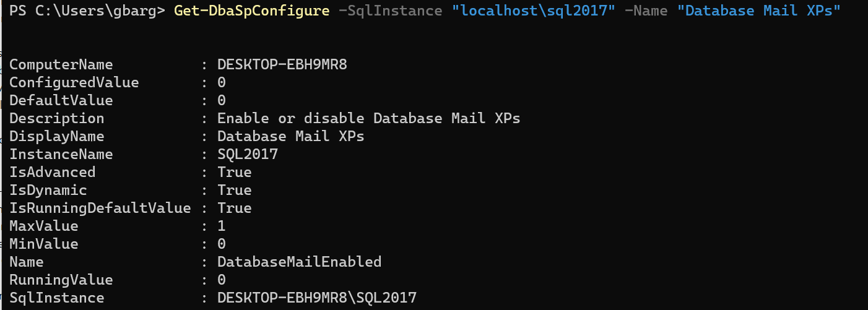Screen dimensions: 868x310
Task: Click the IsRunningDefaultValue property label
Action: (100, 208)
